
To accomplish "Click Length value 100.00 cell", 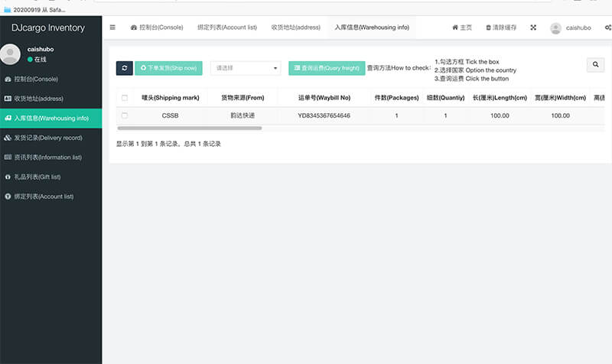I will (500, 115).
